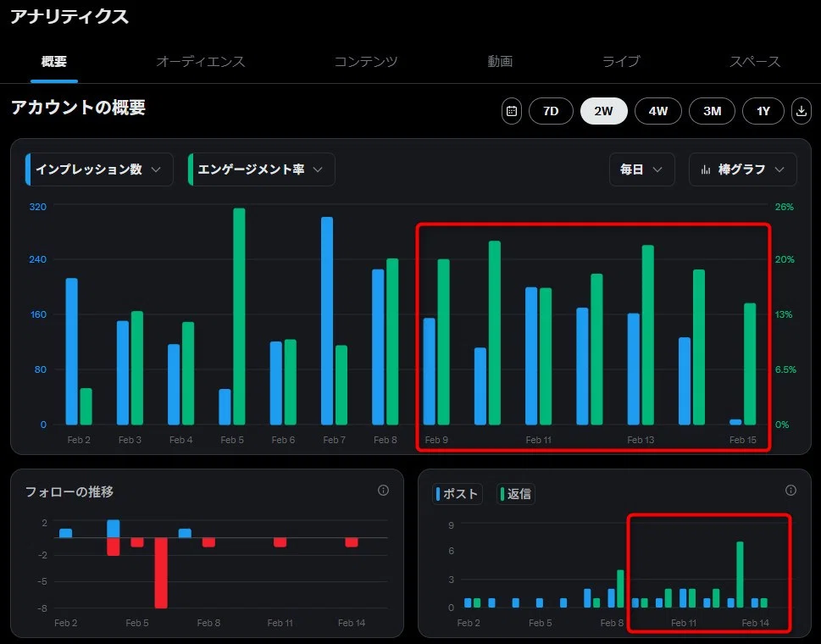
Task: Toggle the ポスト series legend
Action: pyautogui.click(x=458, y=494)
